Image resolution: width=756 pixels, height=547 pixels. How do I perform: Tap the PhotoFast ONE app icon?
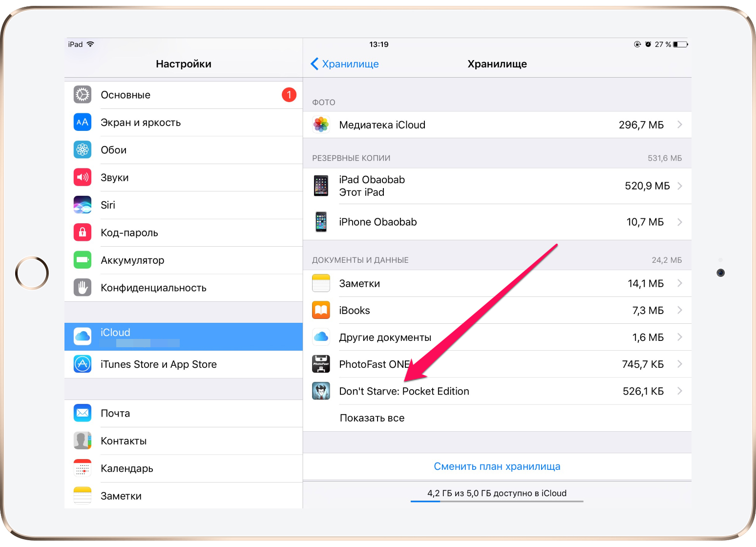[x=321, y=364]
